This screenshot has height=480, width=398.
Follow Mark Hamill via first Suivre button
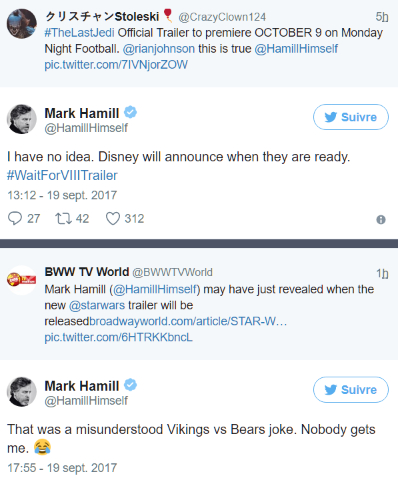[351, 117]
